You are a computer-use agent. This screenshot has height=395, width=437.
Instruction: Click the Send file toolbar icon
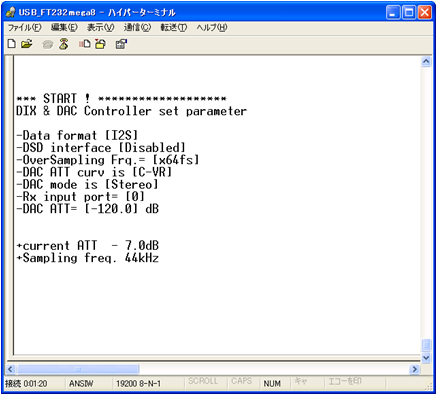[84, 44]
